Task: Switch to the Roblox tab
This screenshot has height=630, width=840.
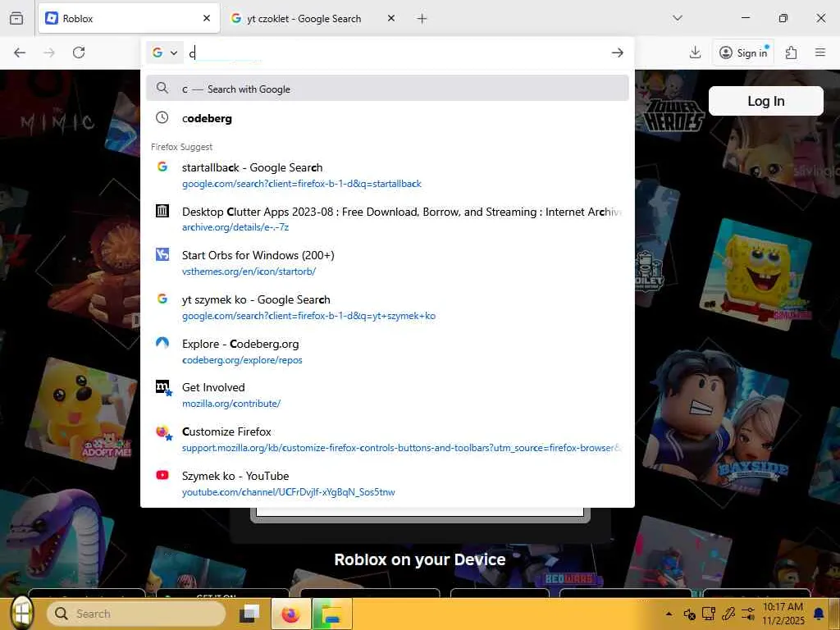Action: pos(129,19)
